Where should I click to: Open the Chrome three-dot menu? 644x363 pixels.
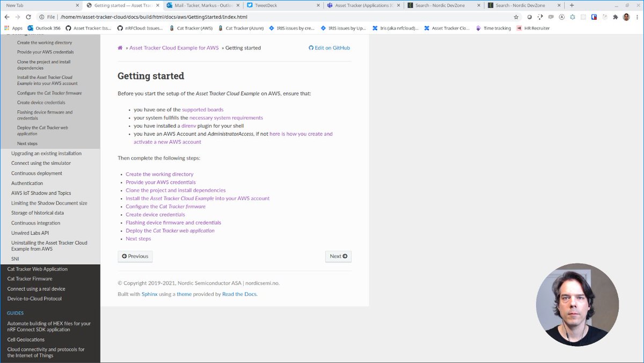point(637,17)
